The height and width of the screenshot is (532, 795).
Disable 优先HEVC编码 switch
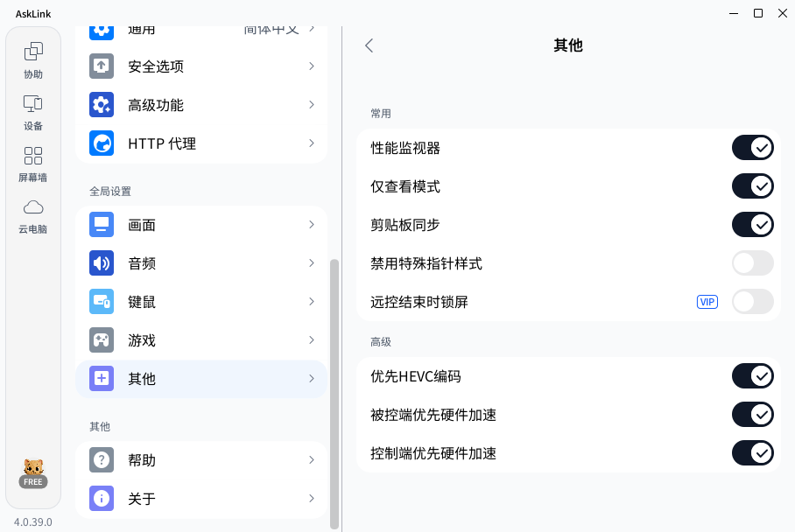(x=752, y=376)
